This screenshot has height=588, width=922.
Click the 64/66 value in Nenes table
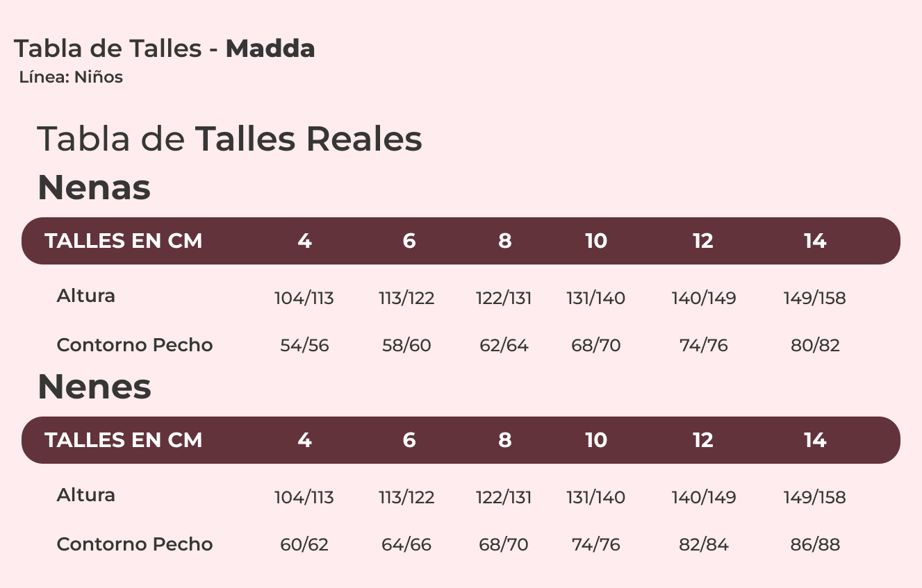click(x=406, y=545)
